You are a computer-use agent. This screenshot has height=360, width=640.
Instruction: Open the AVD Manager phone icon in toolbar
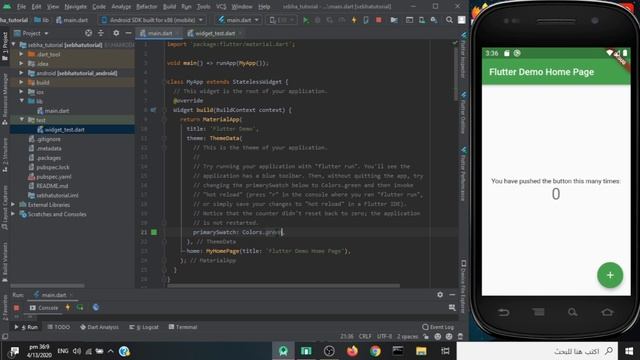[x=421, y=20]
